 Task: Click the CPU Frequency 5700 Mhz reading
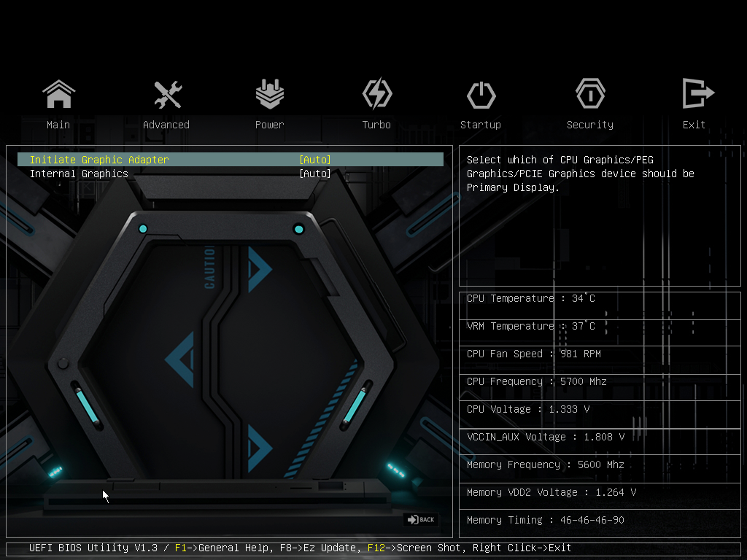point(536,381)
